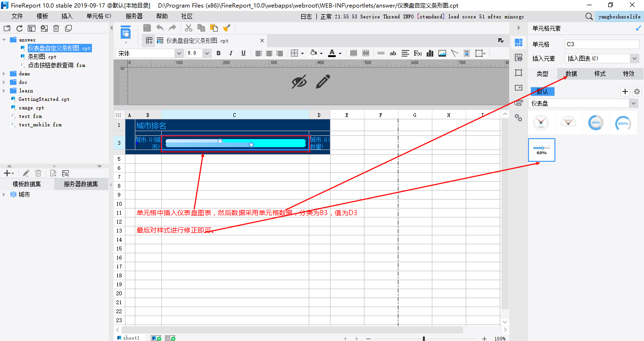Expand the demo folder

[x=5, y=74]
